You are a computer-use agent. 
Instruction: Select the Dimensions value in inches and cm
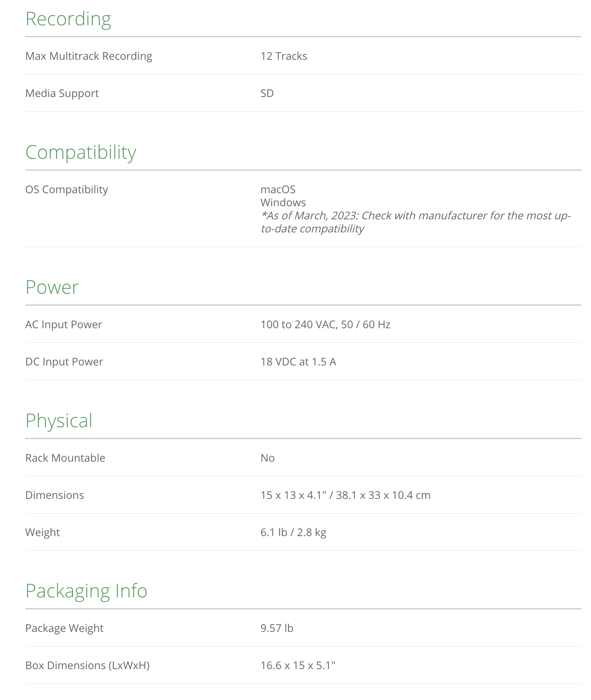coord(345,495)
